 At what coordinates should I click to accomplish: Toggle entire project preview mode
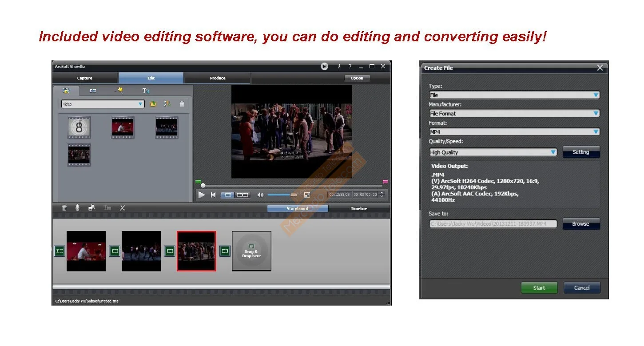[x=242, y=195]
